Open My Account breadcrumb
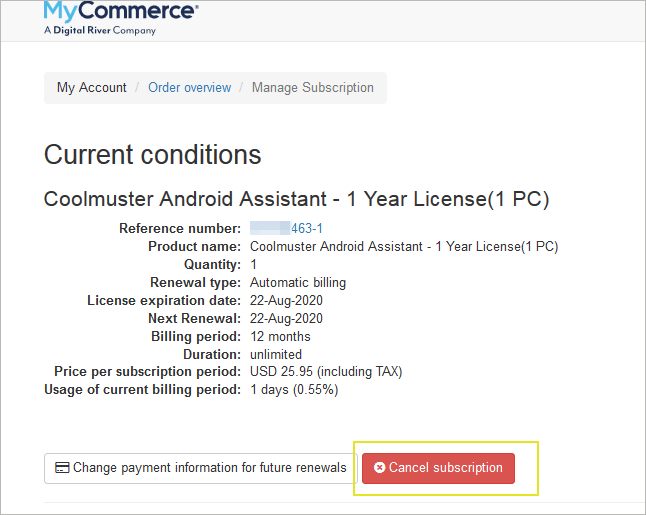Screen dimensions: 646x515 tap(91, 87)
